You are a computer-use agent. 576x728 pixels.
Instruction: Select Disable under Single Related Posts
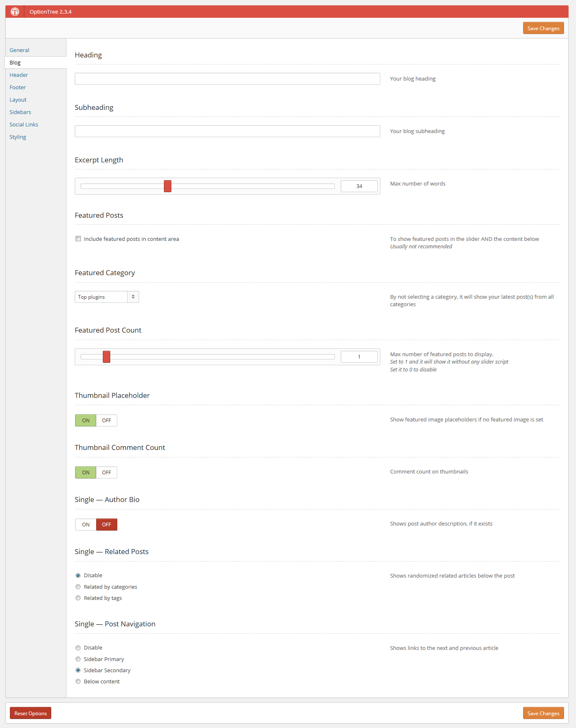pos(78,576)
